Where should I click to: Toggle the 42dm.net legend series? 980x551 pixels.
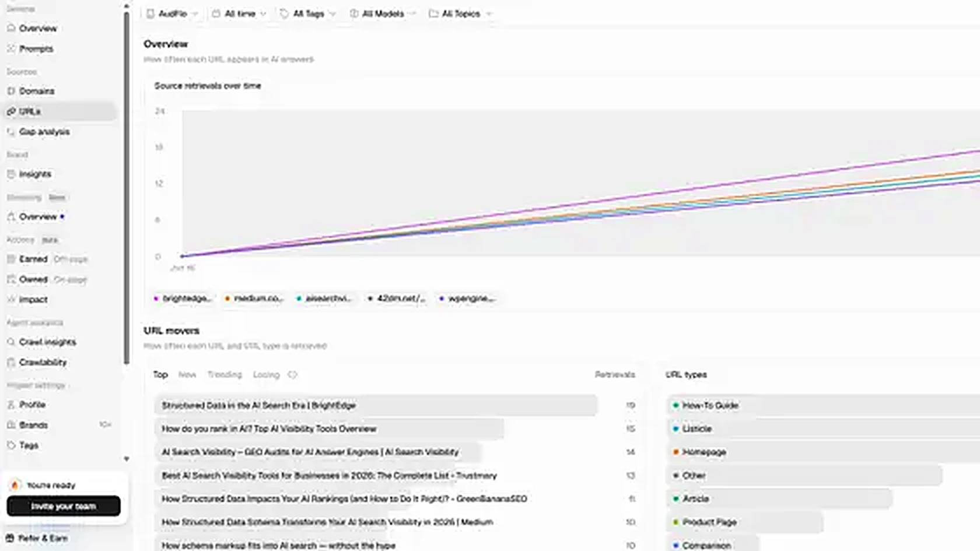click(397, 299)
